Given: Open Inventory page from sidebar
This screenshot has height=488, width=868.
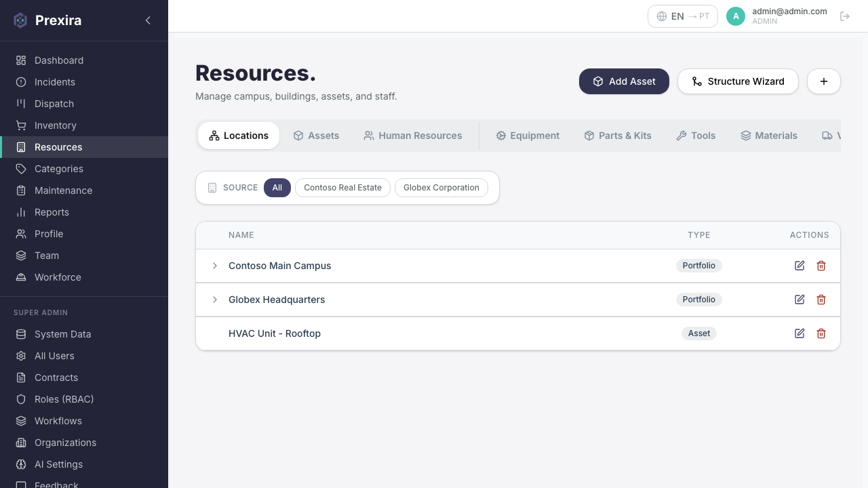Looking at the screenshot, I should [x=84, y=125].
